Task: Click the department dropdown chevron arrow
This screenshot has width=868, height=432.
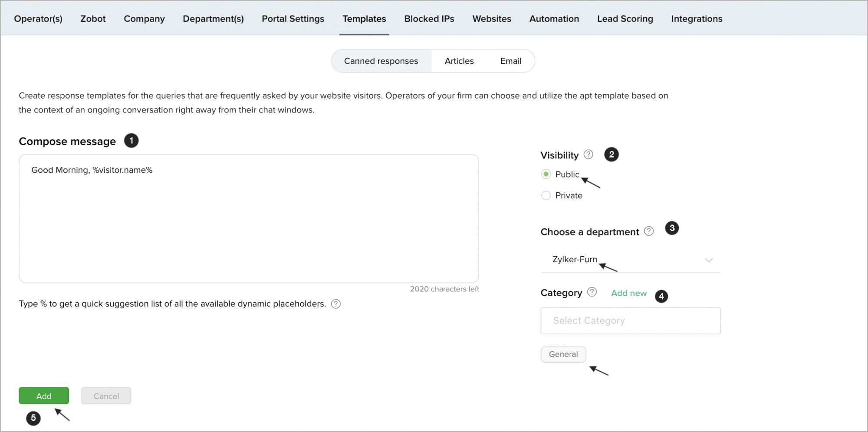Action: [x=709, y=260]
